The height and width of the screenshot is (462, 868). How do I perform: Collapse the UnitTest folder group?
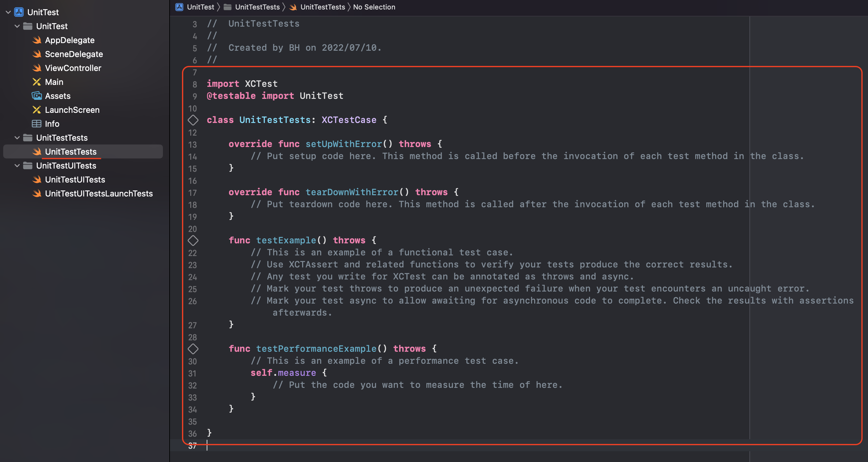tap(17, 26)
